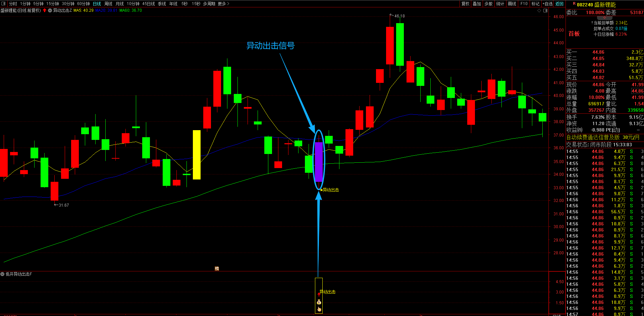644x316 pixels.
Task: Click the hand pointer icon in the sub-indicator panel
Action: point(319,309)
